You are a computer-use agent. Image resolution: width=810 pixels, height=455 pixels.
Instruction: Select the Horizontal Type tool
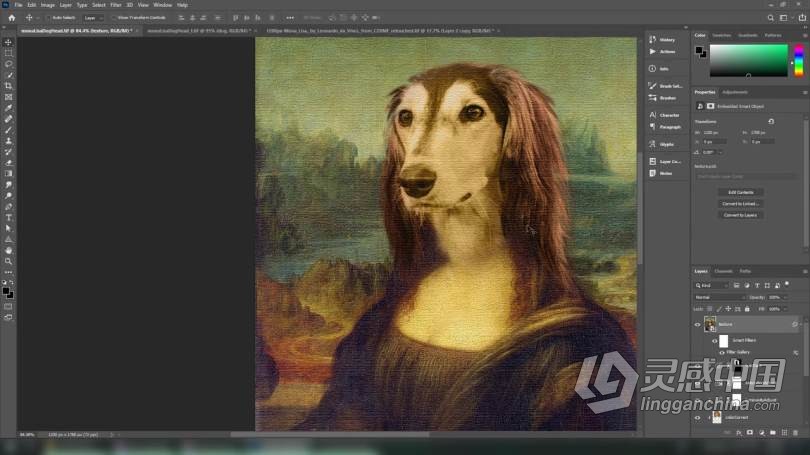coord(8,217)
